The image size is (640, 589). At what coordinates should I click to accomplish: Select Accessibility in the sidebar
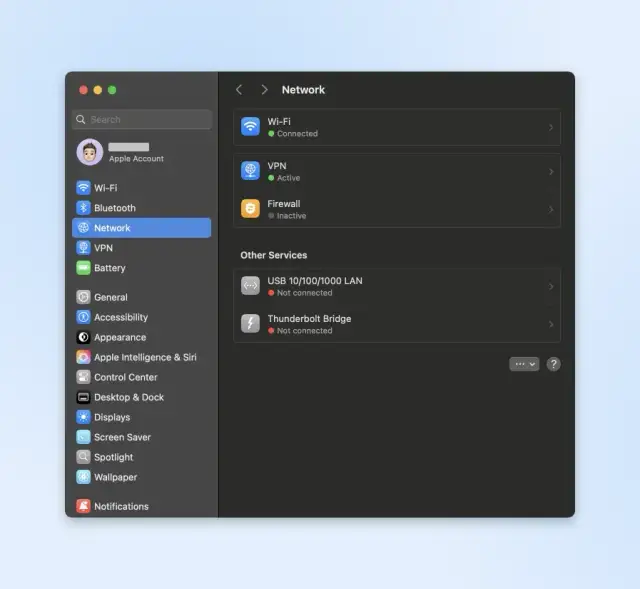[x=120, y=317]
